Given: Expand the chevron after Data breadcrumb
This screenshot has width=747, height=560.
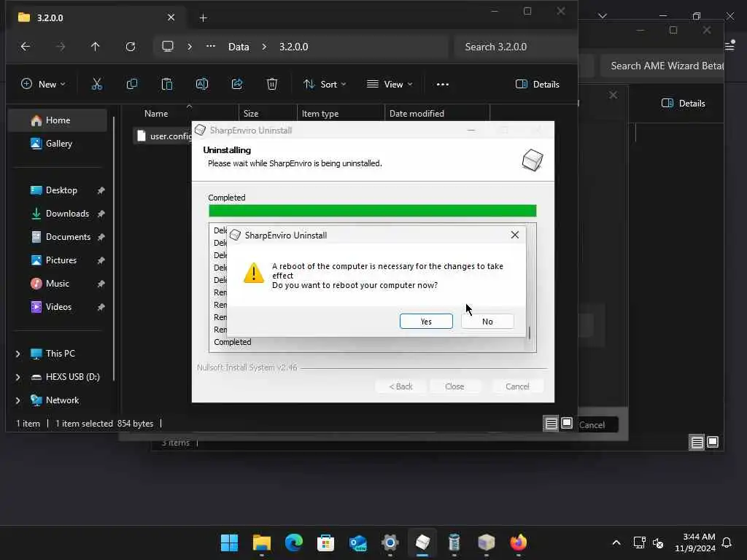Looking at the screenshot, I should (264, 47).
